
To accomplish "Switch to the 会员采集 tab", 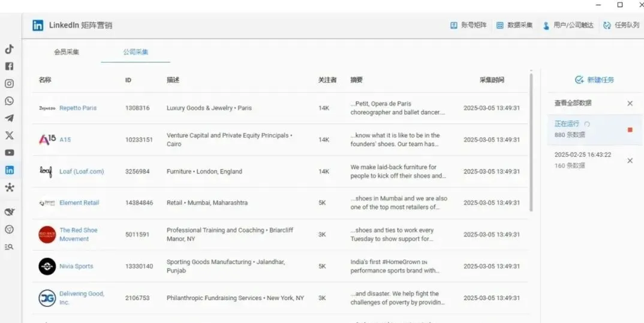I will (x=67, y=52).
